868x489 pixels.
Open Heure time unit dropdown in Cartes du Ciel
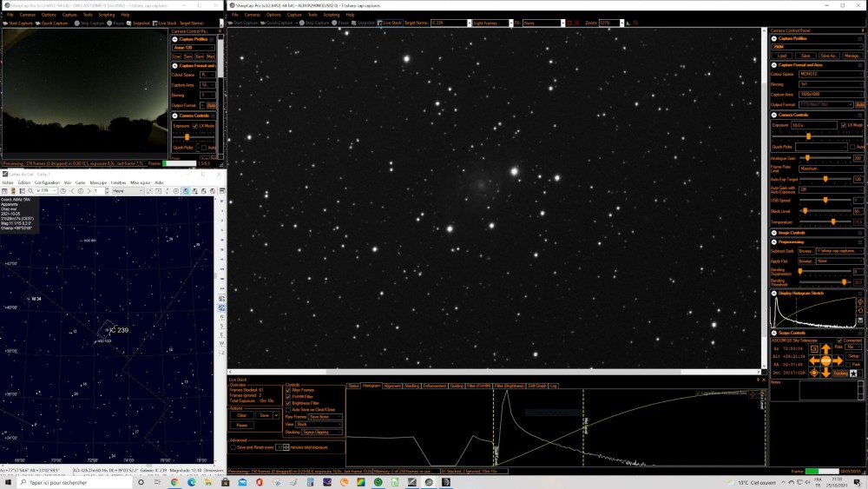click(x=128, y=191)
